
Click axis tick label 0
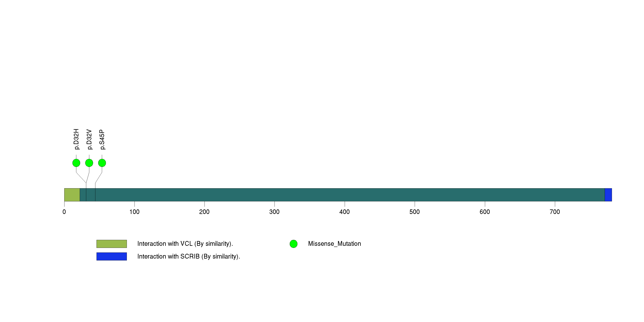[x=64, y=212]
